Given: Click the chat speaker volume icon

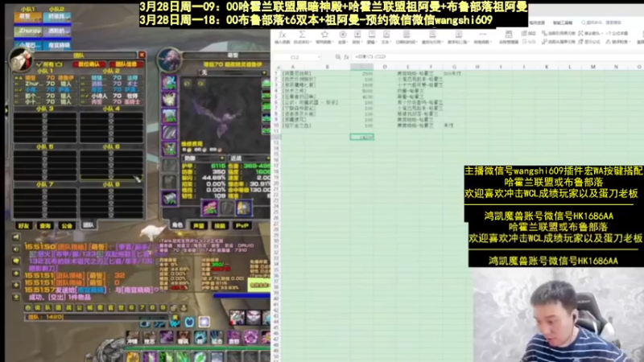Looking at the screenshot, I should click(x=16, y=249).
